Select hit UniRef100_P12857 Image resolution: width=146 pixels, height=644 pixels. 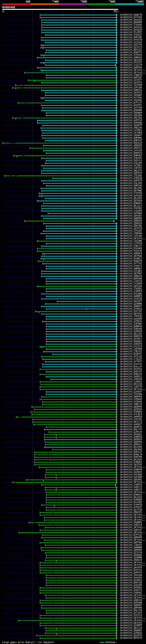tap(131, 32)
